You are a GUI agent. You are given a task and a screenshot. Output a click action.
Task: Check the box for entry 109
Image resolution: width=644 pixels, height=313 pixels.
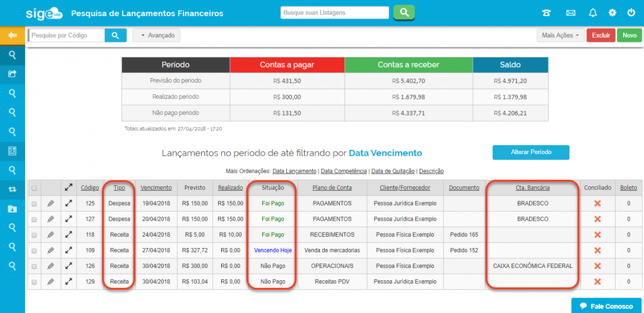tap(34, 251)
